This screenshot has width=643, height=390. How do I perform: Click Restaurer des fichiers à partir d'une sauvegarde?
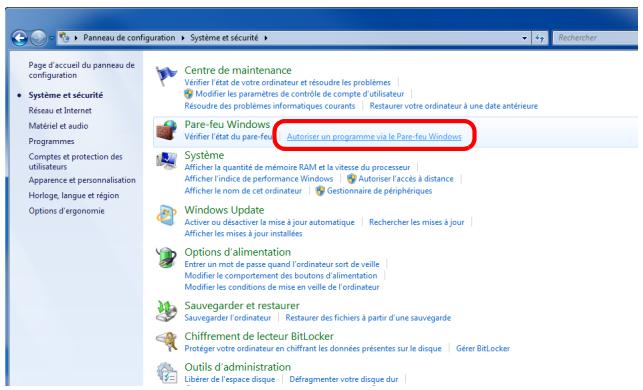tap(368, 318)
